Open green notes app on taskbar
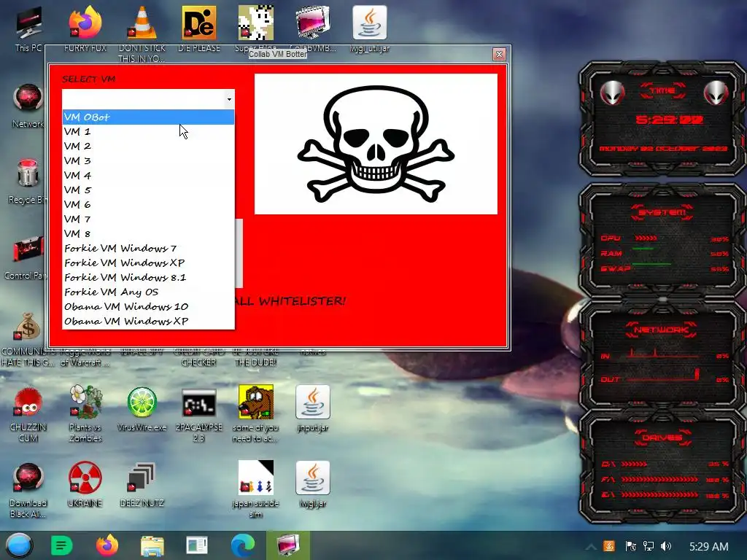 coord(61,545)
